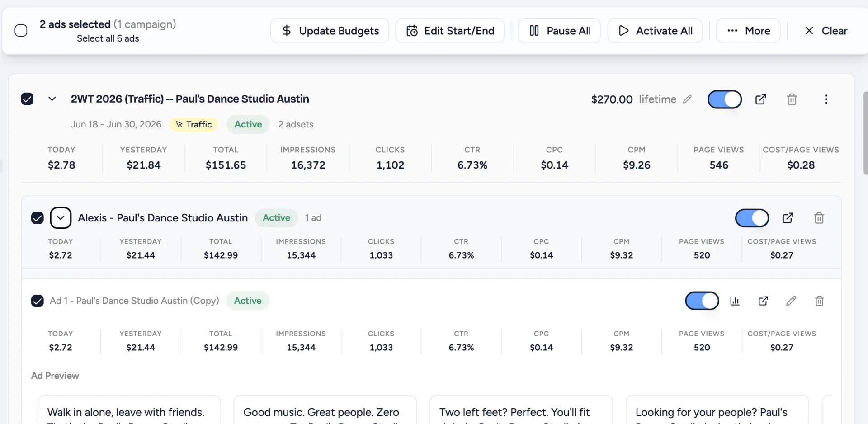Screen dimensions: 868x424
Task: Toggle the Ad 1 (Copy) active switch
Action: pyautogui.click(x=702, y=301)
